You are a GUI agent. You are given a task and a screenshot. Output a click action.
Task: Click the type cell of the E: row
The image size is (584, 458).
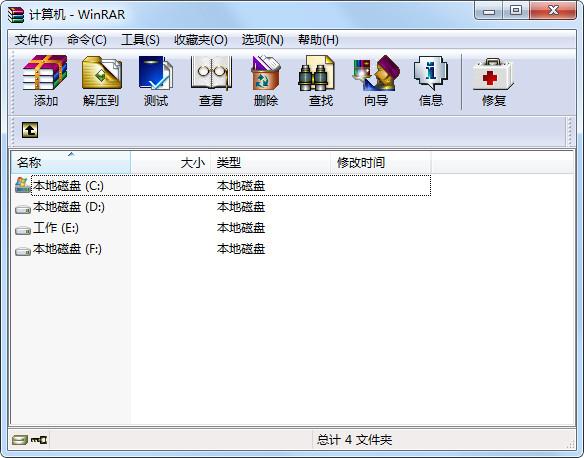pyautogui.click(x=241, y=228)
